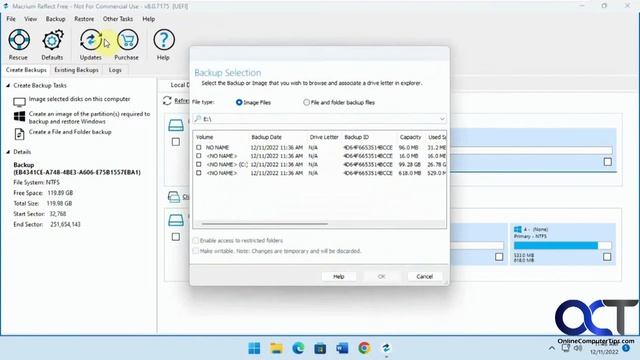Viewport: 640px width, 360px height.
Task: Tick the first disk checkbox in main window
Action: pos(176,142)
